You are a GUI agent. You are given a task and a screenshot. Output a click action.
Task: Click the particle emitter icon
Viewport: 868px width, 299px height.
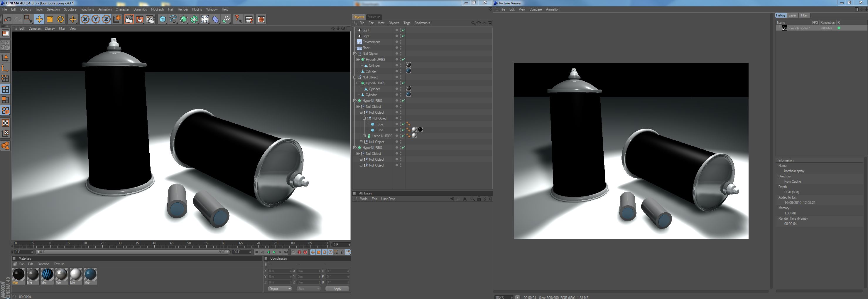coord(227,19)
